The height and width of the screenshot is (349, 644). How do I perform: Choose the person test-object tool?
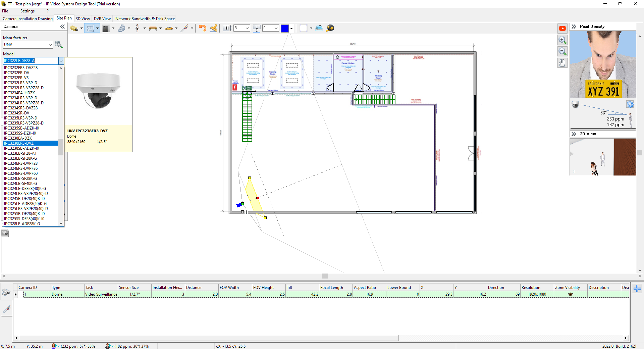click(137, 29)
